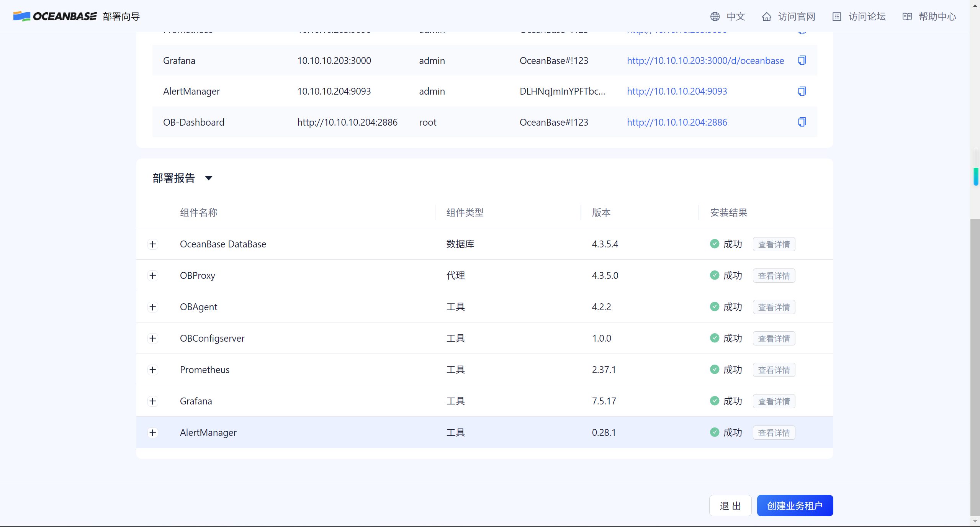
Task: Copy OB-Dashboard info with copy icon
Action: click(802, 122)
